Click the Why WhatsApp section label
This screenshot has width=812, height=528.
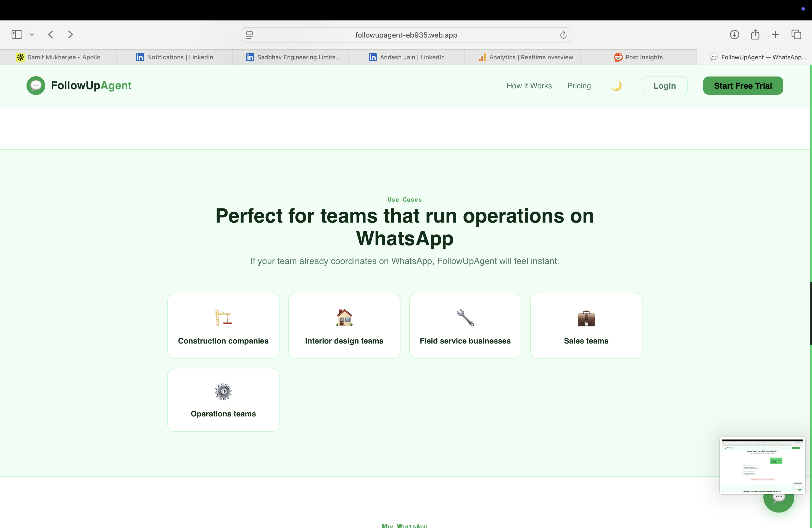405,526
